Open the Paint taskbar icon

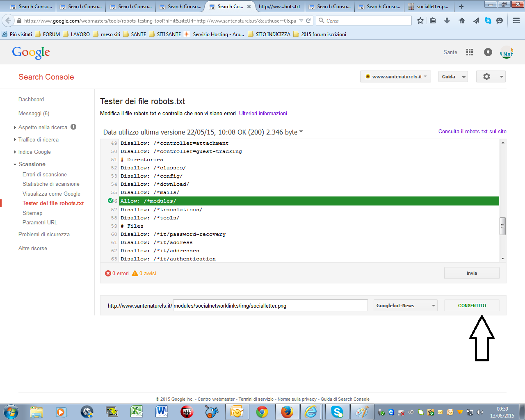coord(362,412)
